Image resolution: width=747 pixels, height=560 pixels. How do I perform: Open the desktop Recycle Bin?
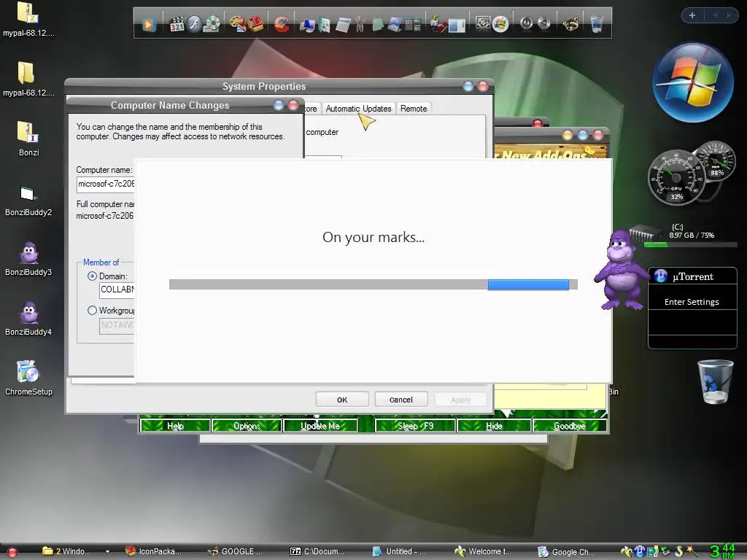pyautogui.click(x=715, y=381)
